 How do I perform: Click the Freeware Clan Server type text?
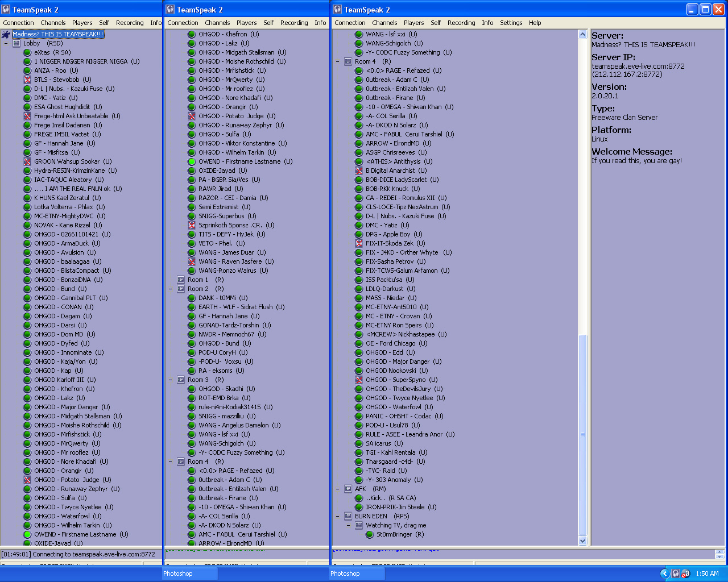click(624, 117)
